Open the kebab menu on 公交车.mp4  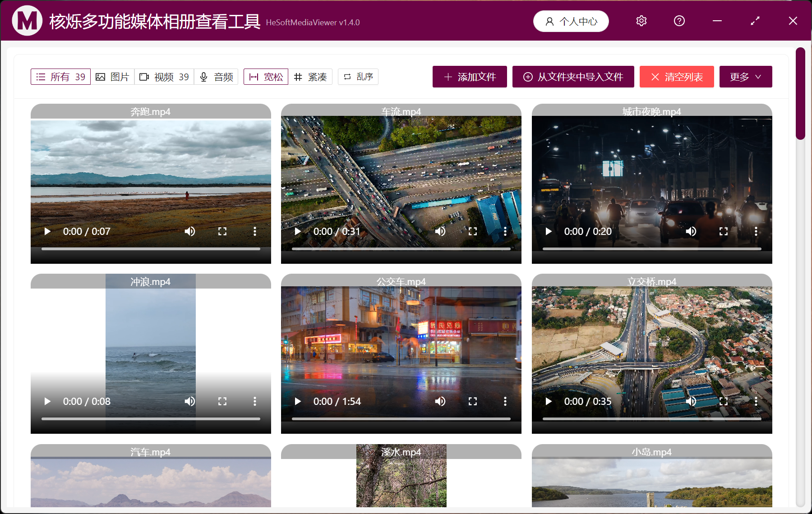click(505, 401)
